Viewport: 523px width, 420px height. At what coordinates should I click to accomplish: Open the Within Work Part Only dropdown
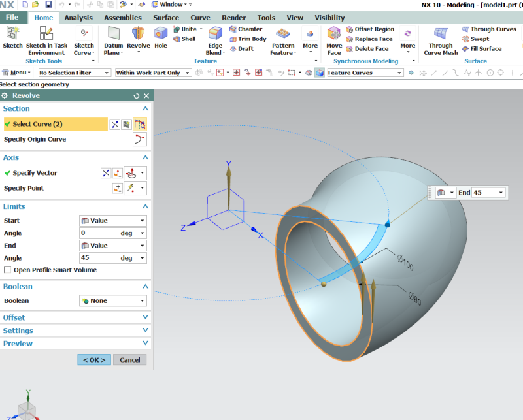pyautogui.click(x=153, y=73)
